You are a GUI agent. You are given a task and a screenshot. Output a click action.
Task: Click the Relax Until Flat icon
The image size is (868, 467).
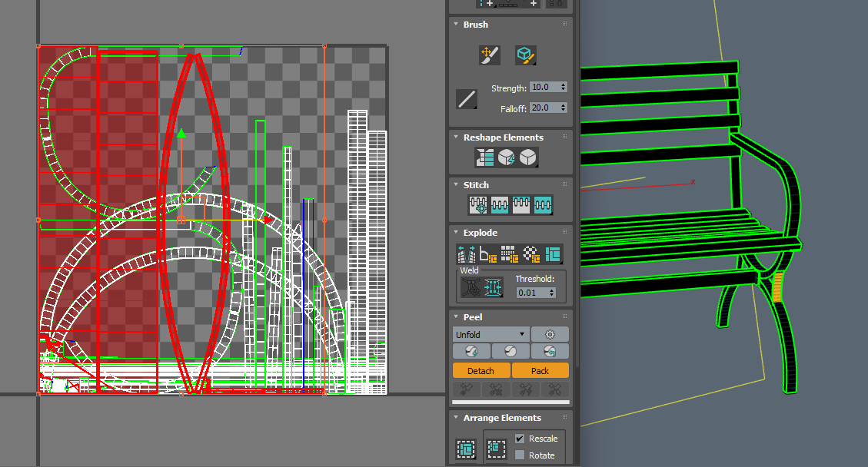[506, 158]
